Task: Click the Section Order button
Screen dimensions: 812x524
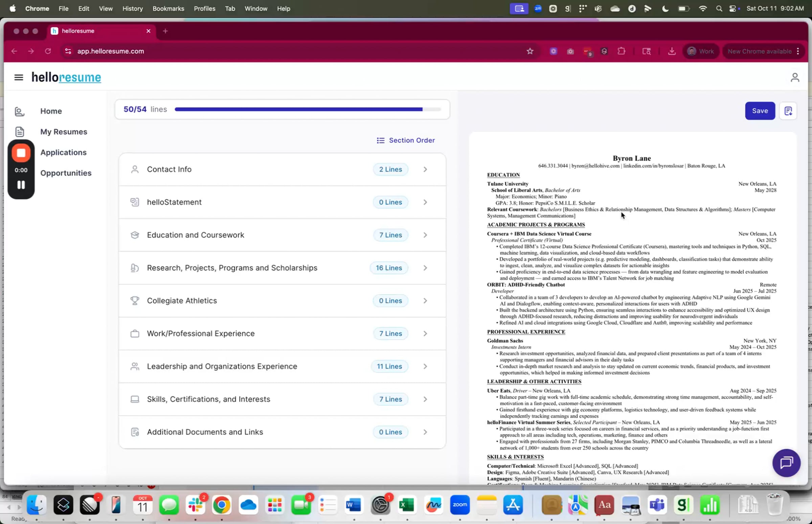Action: coord(405,141)
